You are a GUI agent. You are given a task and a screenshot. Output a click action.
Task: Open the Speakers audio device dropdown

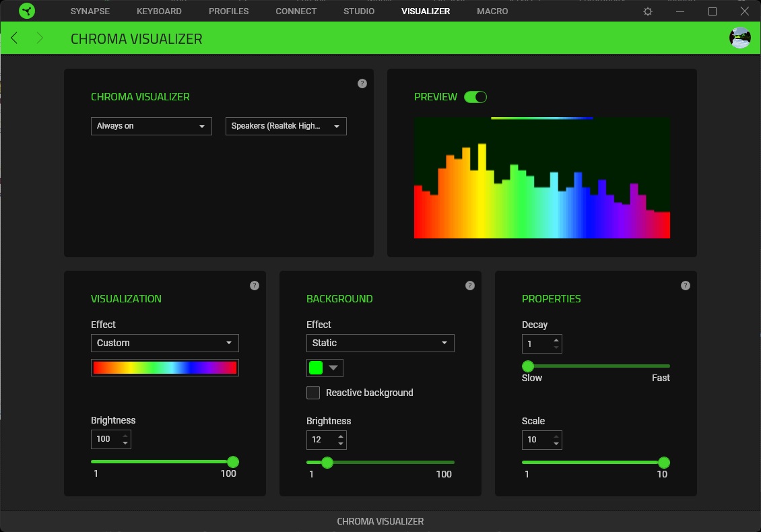(286, 126)
